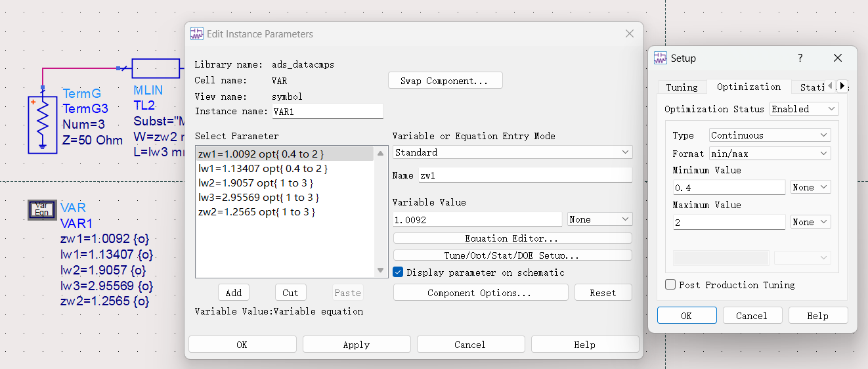Click the Edit Instance Parameters title icon
The width and height of the screenshot is (868, 369).
click(197, 34)
